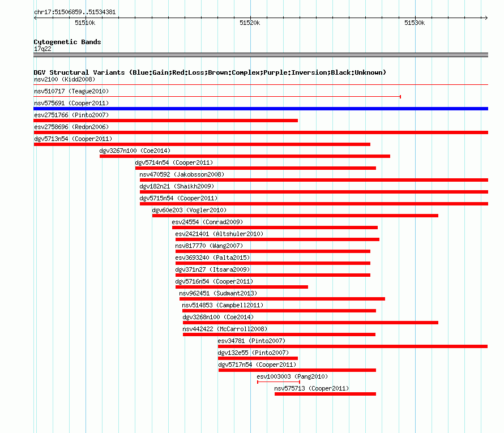The width and height of the screenshot is (504, 433).
Task: Open the DGV Structural Variants track title
Action: [210, 72]
